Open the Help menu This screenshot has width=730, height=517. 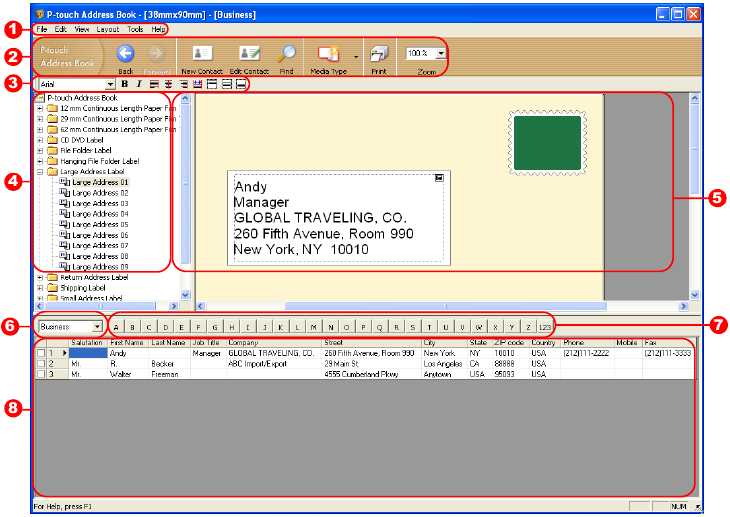(158, 29)
